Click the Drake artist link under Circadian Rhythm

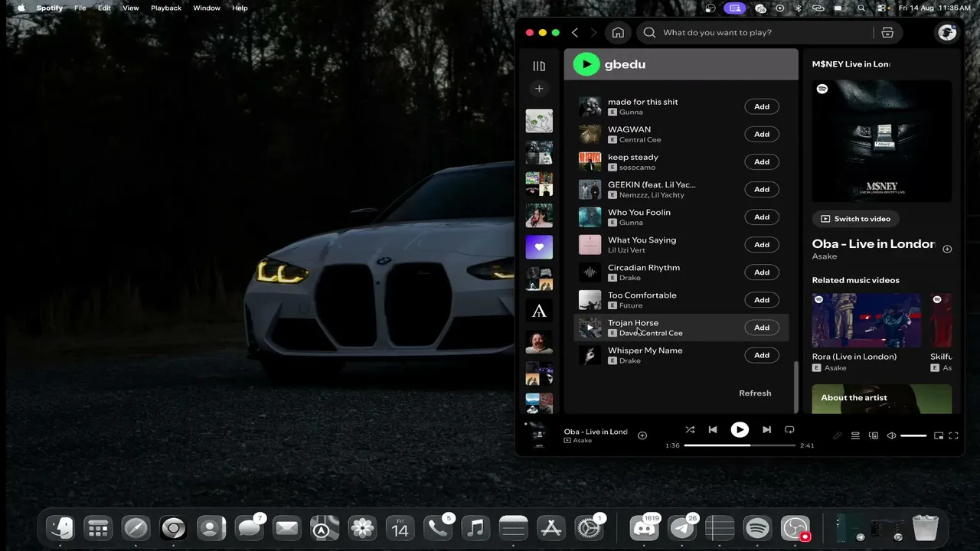point(630,278)
